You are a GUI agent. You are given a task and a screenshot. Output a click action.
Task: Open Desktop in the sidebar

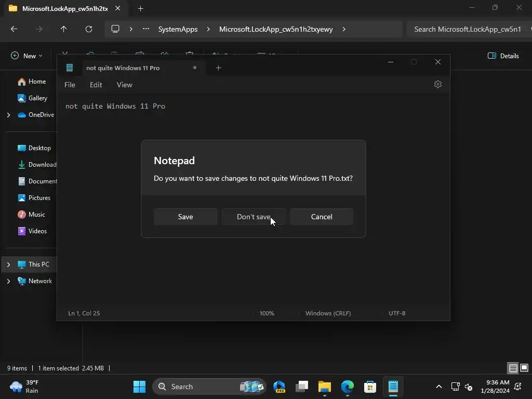pyautogui.click(x=34, y=148)
